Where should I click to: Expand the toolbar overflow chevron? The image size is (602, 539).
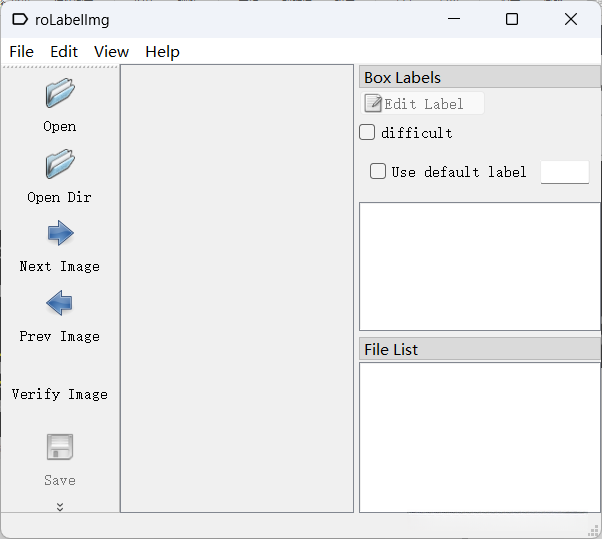(60, 507)
